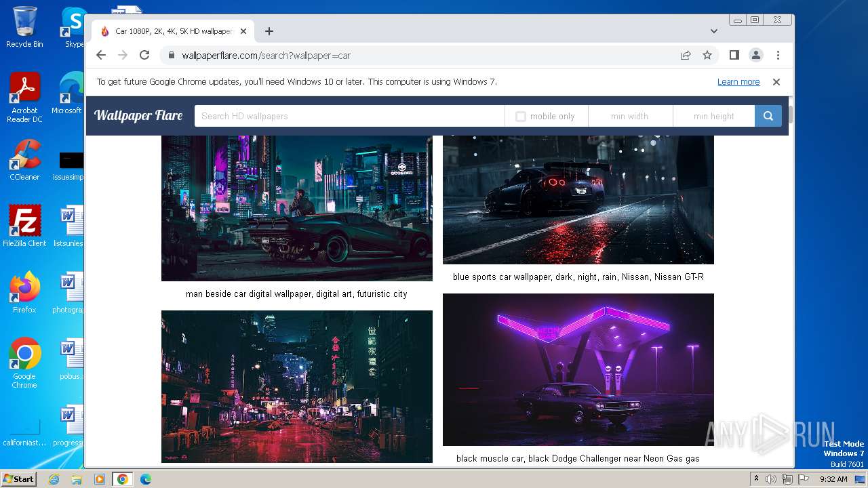Image resolution: width=868 pixels, height=488 pixels.
Task: Reload the Wallpaper Flare page
Action: click(144, 56)
